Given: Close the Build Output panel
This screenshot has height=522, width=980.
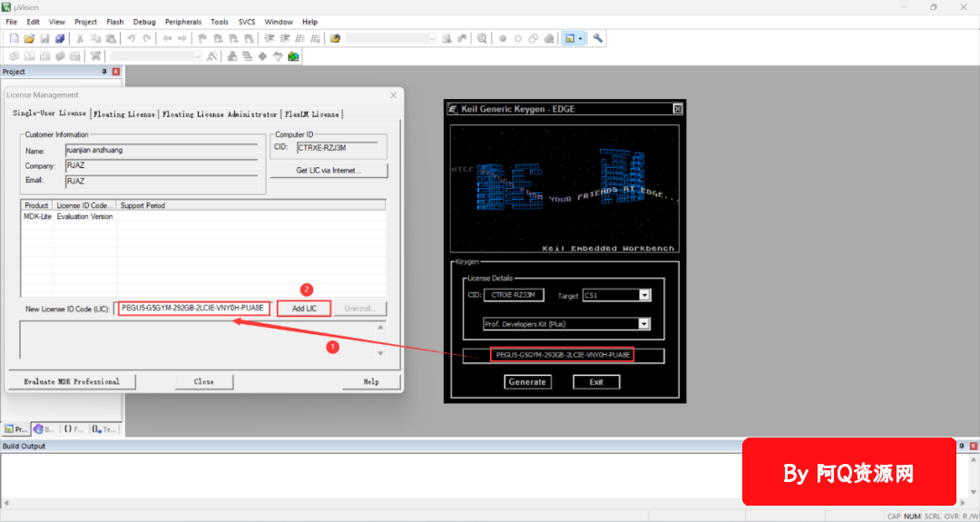Looking at the screenshot, I should (x=973, y=446).
